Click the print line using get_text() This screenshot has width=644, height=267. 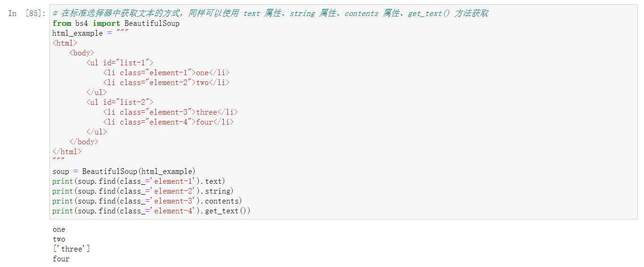(151, 211)
